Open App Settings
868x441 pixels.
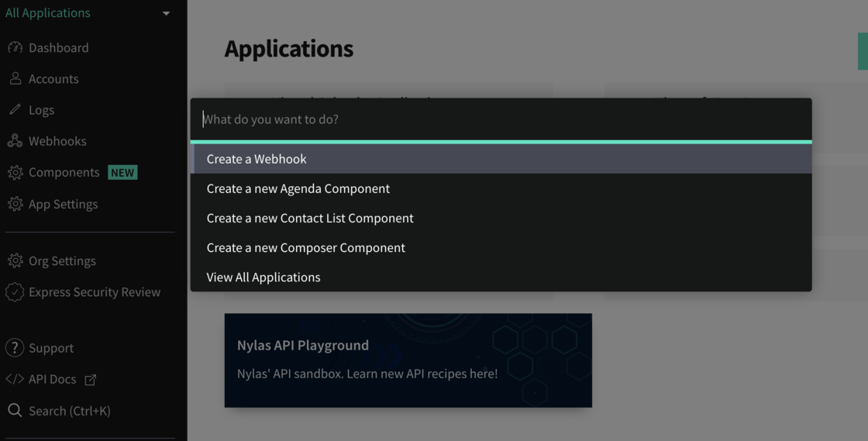tap(63, 204)
